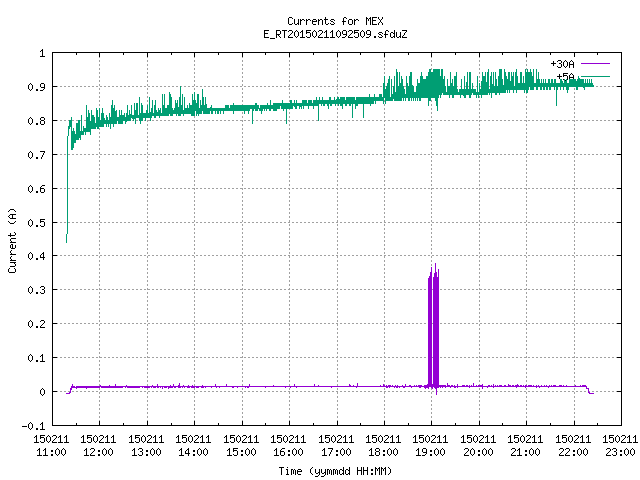Click x-axis tick label 150211 21:00
Screen dimensions: 640x480
pos(526,446)
